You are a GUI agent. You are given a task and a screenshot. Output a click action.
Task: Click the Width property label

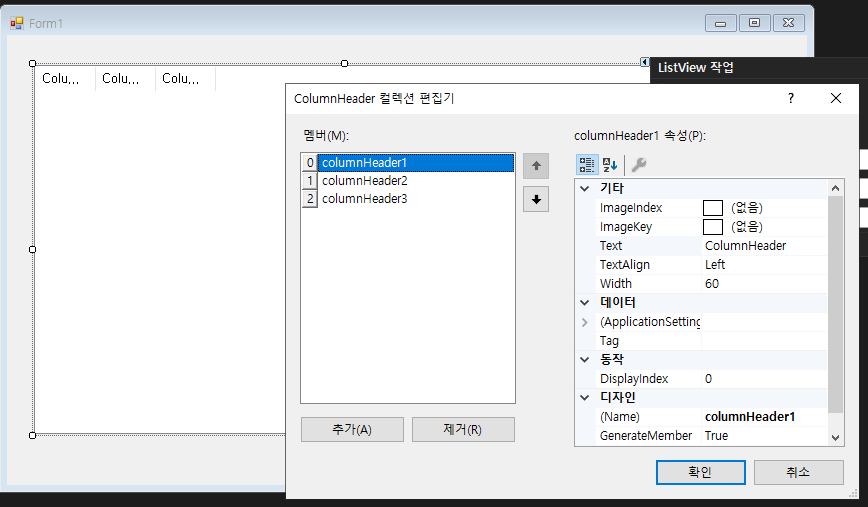point(616,284)
